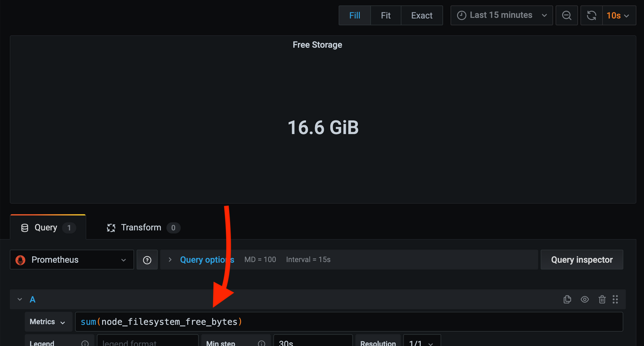Image resolution: width=644 pixels, height=346 pixels.
Task: Select the Exact display mode
Action: (421, 15)
